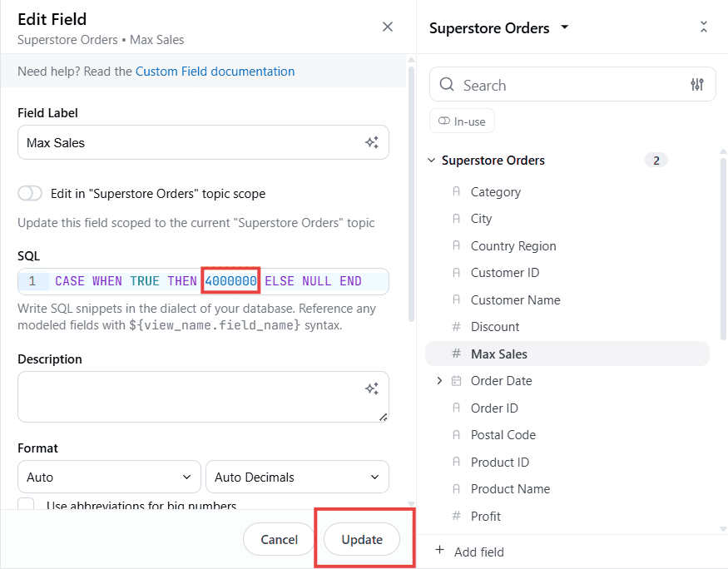Viewport: 728px width, 569px height.
Task: Open the Superstore Orders topic dropdown
Action: coord(565,27)
